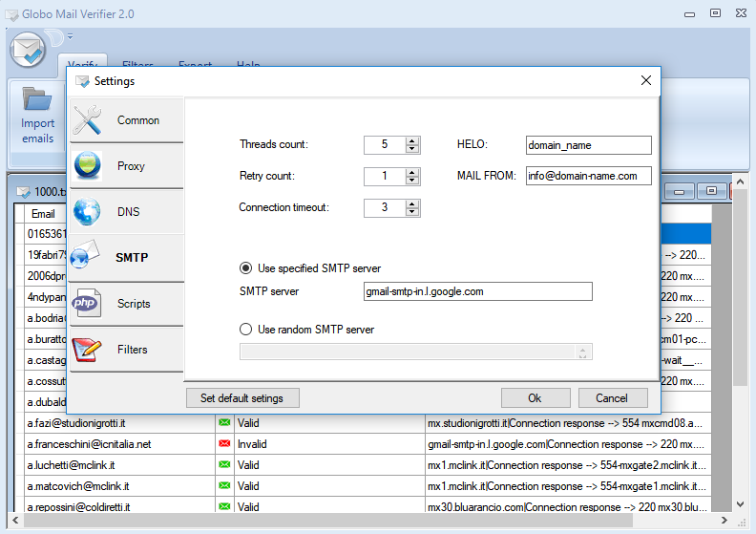Image resolution: width=756 pixels, height=534 pixels.
Task: Click the Retry count value field
Action: tap(385, 176)
